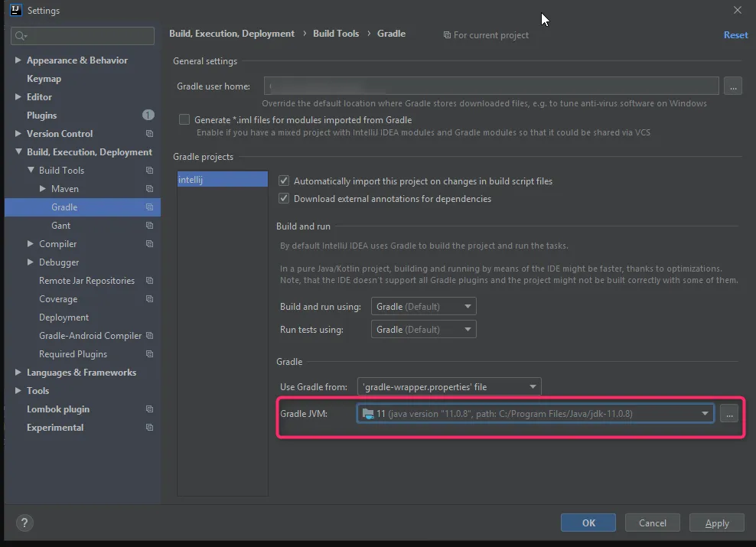The image size is (756, 547).
Task: Select the intellij Gradle project entry
Action: (222, 179)
